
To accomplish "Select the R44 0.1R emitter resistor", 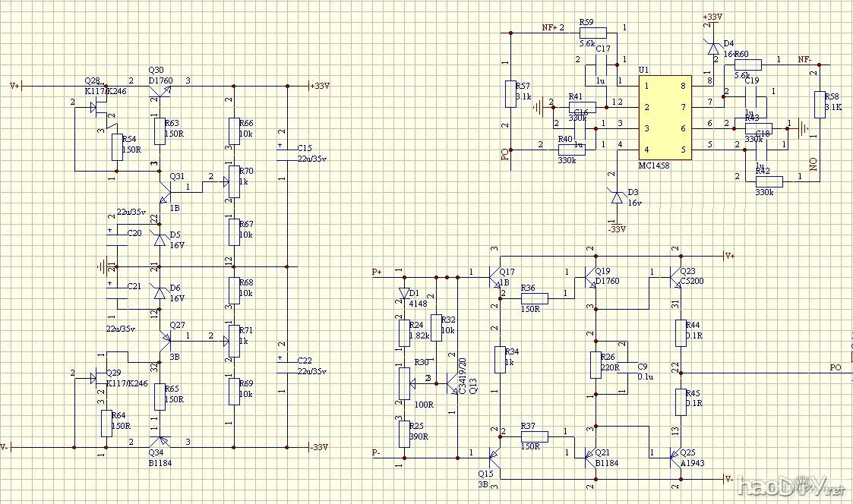I will pos(681,332).
